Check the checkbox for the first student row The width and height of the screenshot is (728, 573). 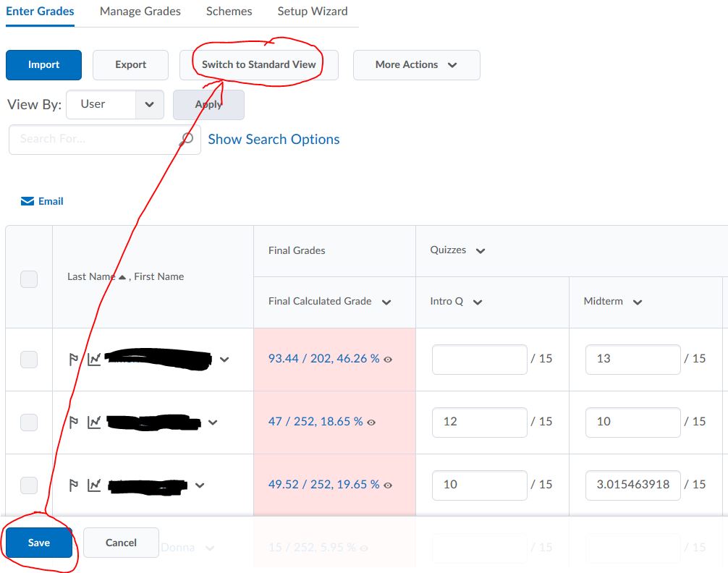pyautogui.click(x=28, y=359)
